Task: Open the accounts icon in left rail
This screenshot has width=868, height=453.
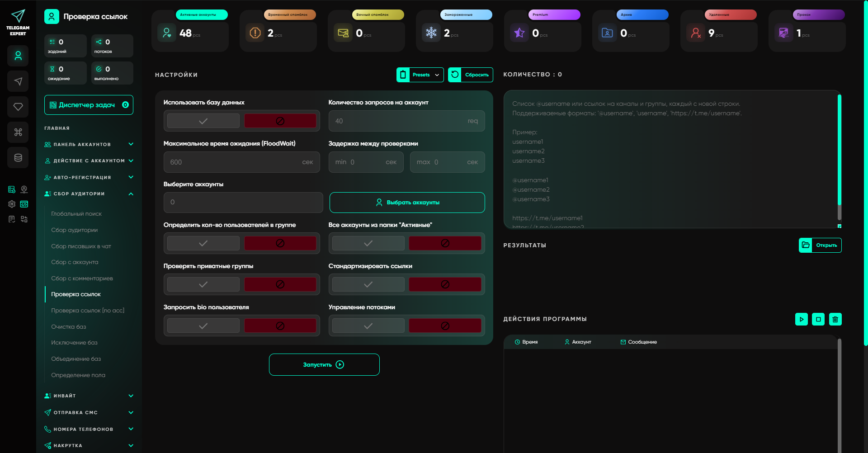Action: pos(18,56)
